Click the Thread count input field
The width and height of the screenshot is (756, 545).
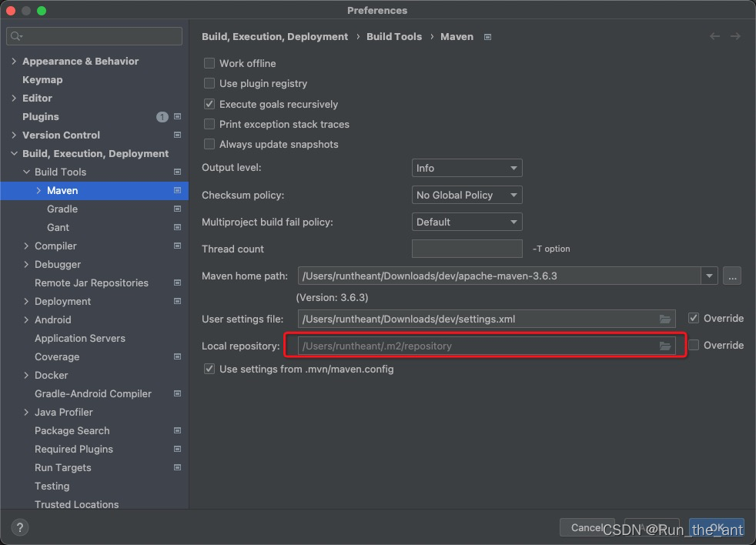[x=467, y=249]
